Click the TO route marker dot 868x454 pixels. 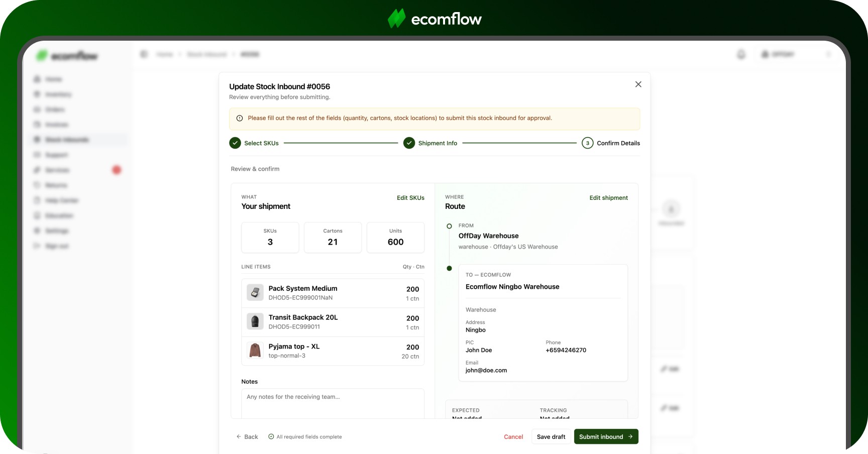click(449, 268)
